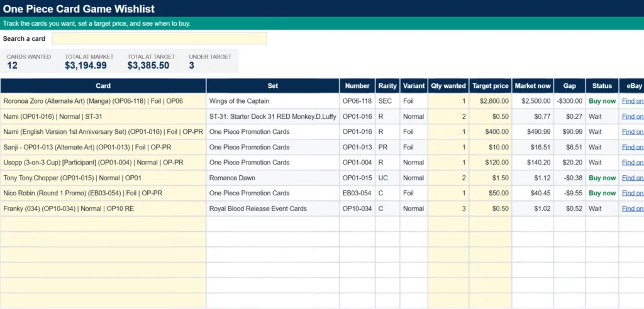The image size is (644, 309).
Task: Click the Wings of the Captain set cell
Action: coord(273,101)
